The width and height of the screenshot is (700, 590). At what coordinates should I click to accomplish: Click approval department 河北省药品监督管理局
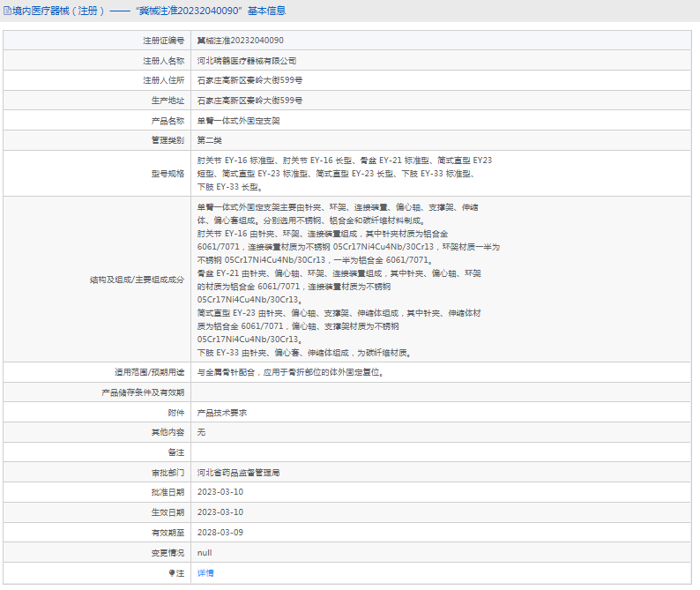[x=238, y=473]
